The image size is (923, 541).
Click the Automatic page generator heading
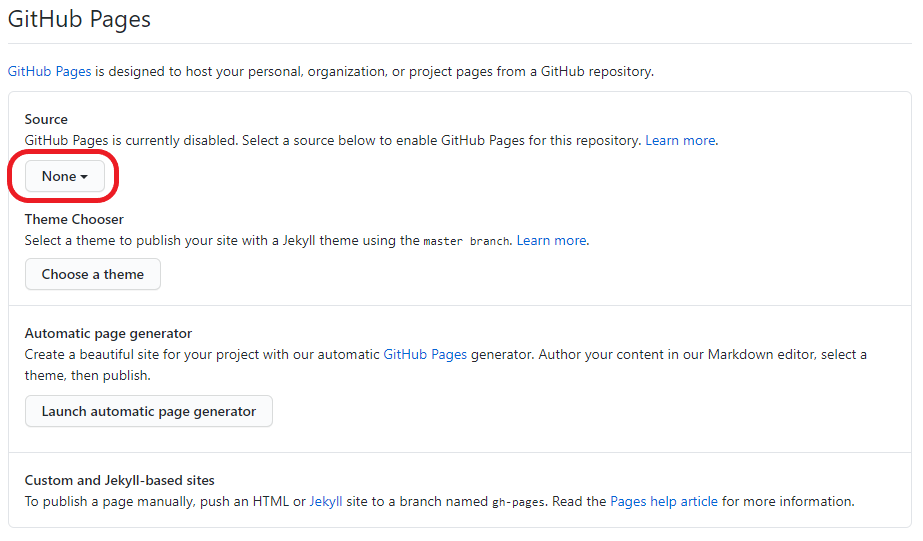coord(108,333)
